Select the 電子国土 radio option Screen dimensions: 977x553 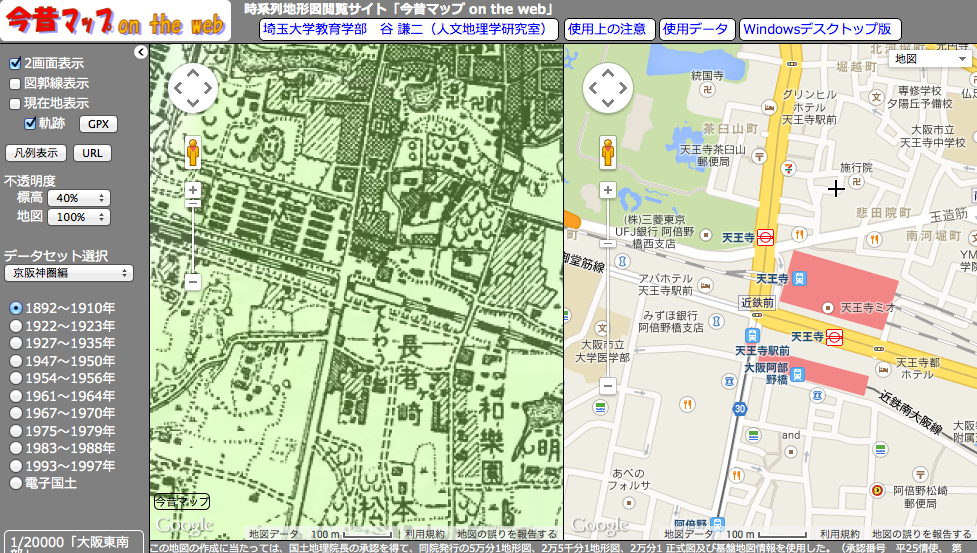click(16, 483)
